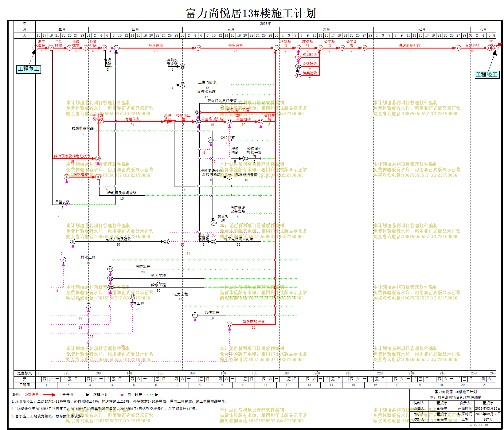Click the 卫生间防水 task label
The image size is (504, 430).
tap(207, 82)
